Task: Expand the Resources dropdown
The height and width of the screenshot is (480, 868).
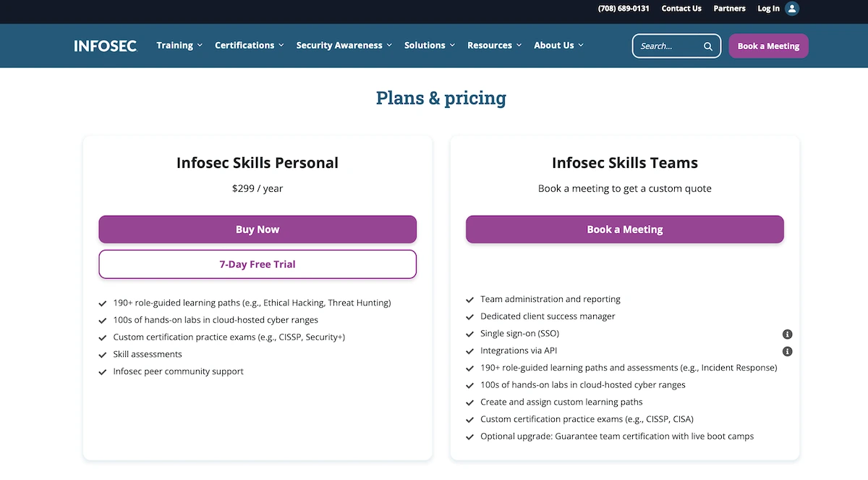Action: point(494,45)
